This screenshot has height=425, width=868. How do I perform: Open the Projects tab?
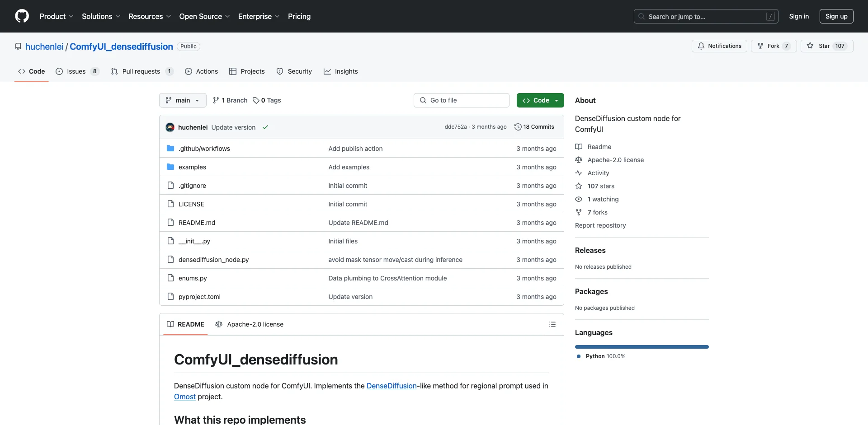click(x=247, y=71)
